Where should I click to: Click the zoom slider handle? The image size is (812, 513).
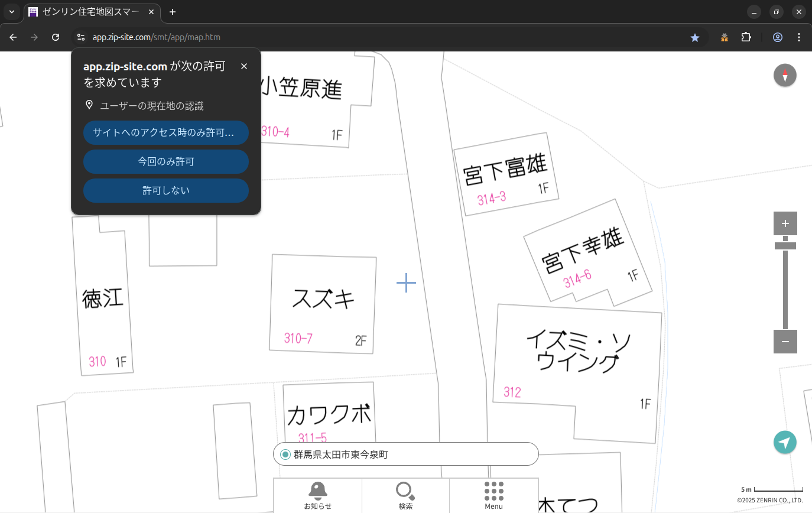(x=785, y=245)
